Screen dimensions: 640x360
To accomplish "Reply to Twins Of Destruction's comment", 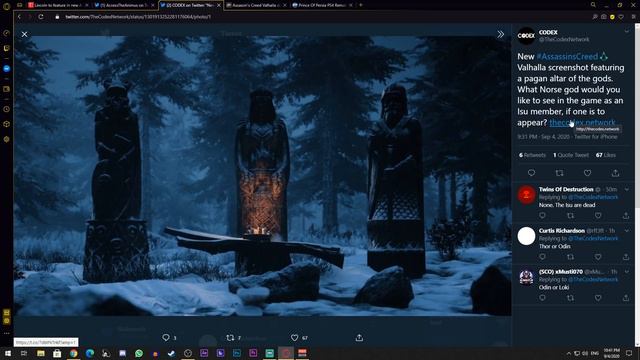I will coord(542,216).
